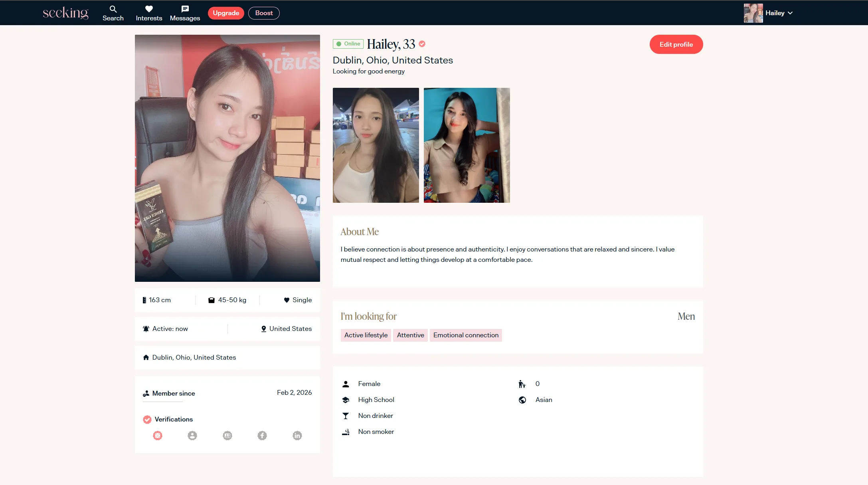Click the LinkedIn verification badge

pos(297,436)
